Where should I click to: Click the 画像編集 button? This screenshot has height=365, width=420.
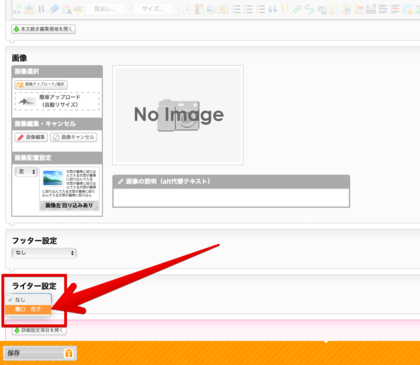(31, 137)
